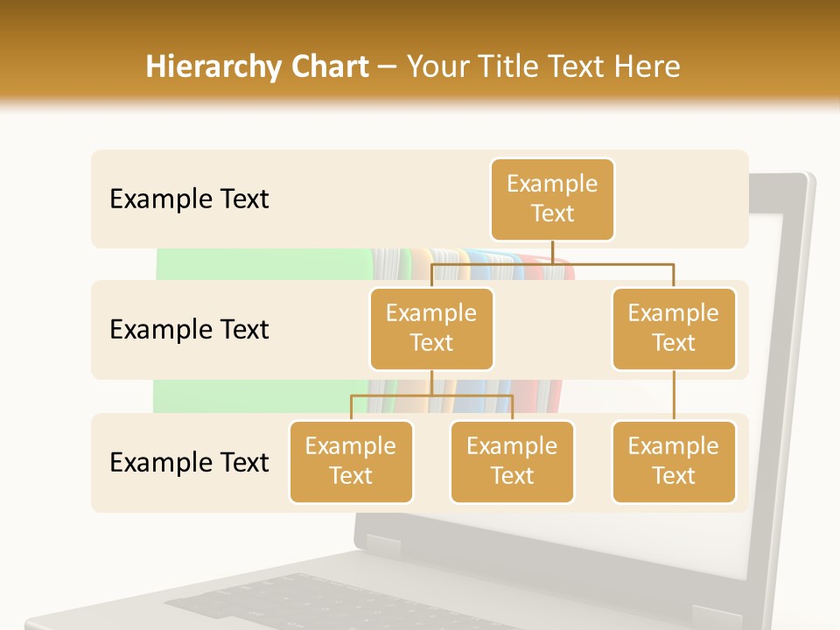840x630 pixels.
Task: Click the second row's "Example Text" label
Action: (x=189, y=330)
